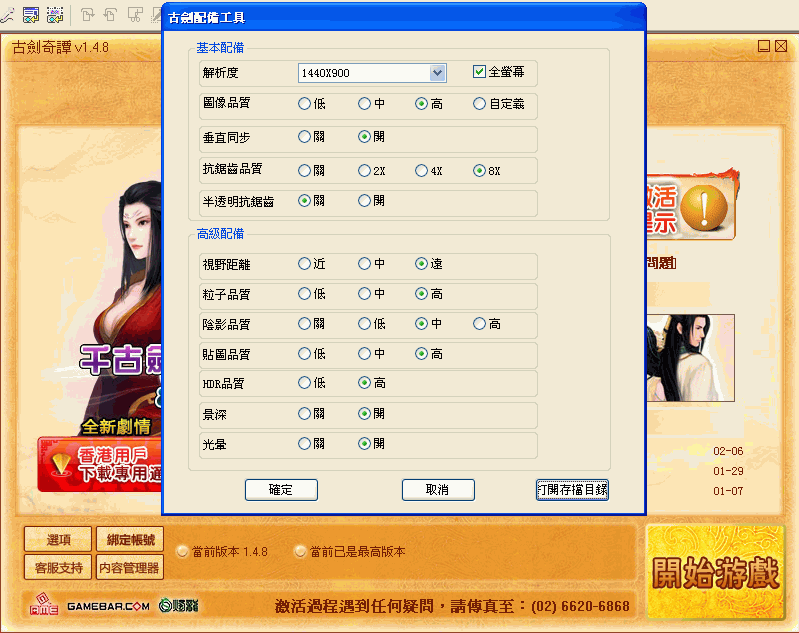Open 選項 in launcher window
This screenshot has width=799, height=633.
coord(58,540)
